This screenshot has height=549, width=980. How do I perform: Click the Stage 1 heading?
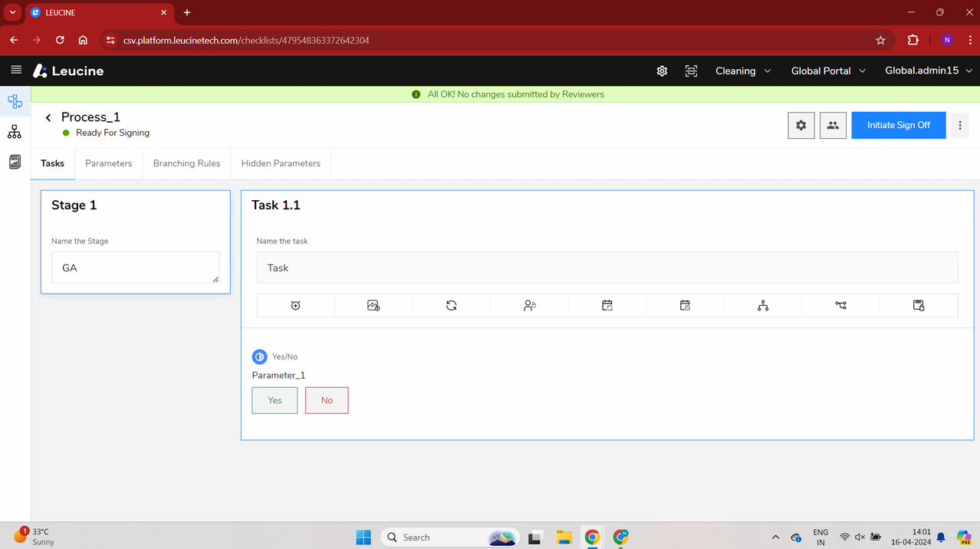tap(74, 205)
